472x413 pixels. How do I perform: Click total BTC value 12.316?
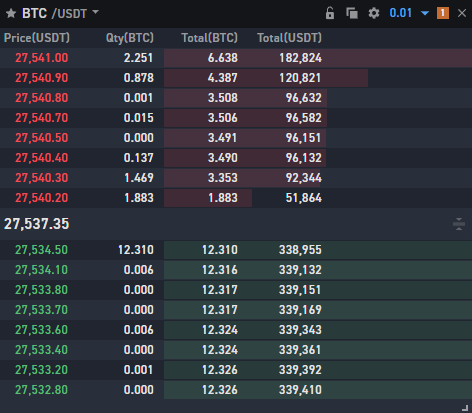[220, 270]
